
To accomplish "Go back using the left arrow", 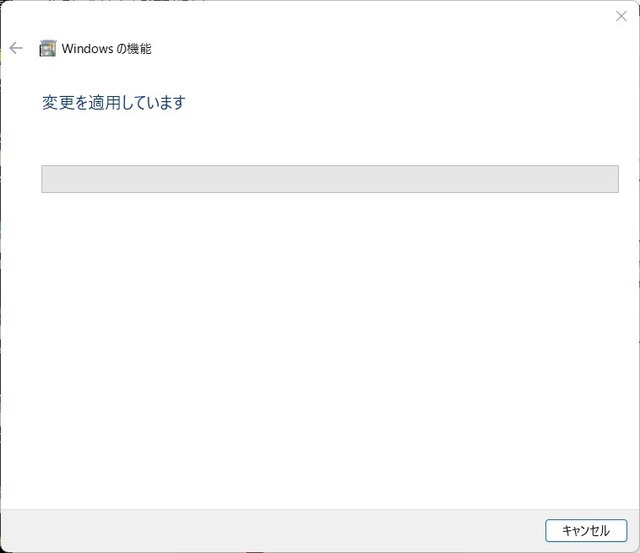I will click(16, 48).
